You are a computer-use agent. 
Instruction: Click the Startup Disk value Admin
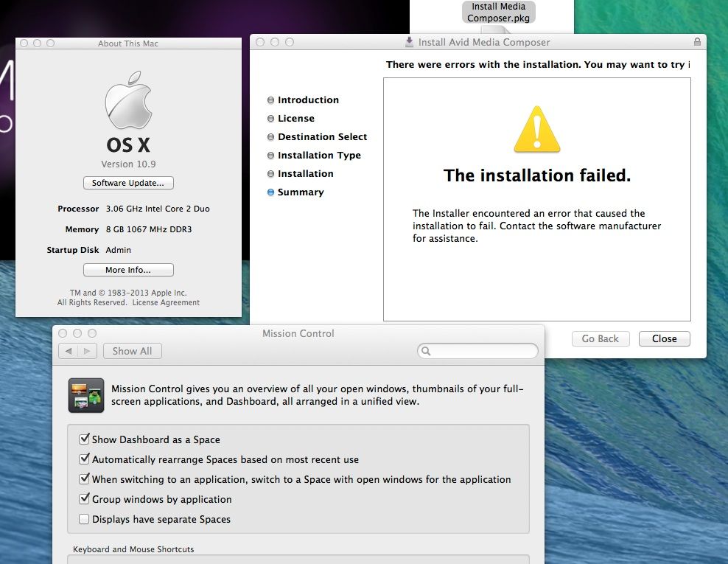119,250
